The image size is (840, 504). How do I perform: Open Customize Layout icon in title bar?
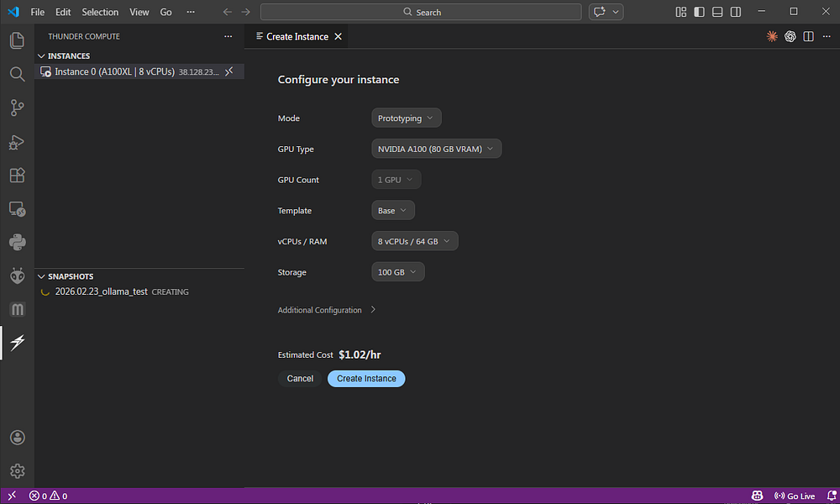[x=681, y=12]
